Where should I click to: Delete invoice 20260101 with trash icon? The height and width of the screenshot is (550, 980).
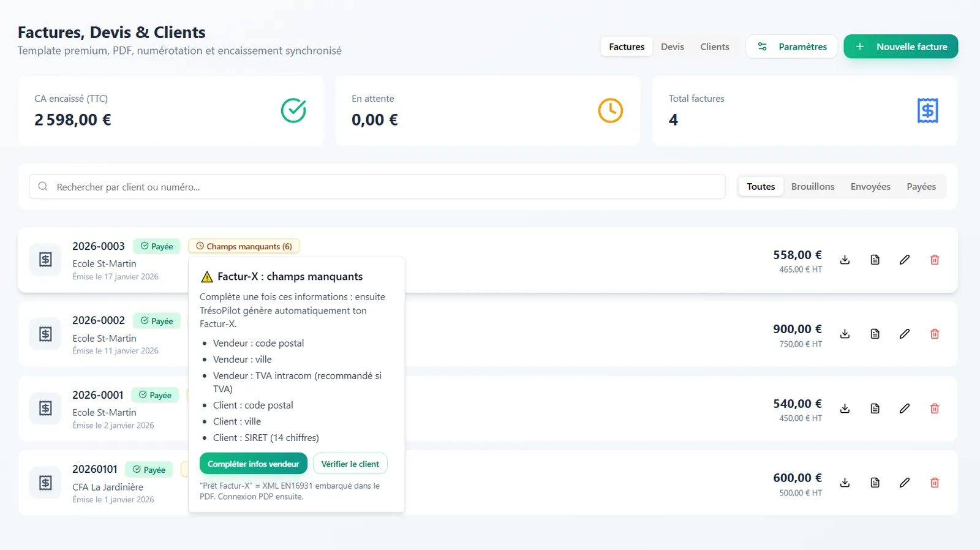point(935,483)
